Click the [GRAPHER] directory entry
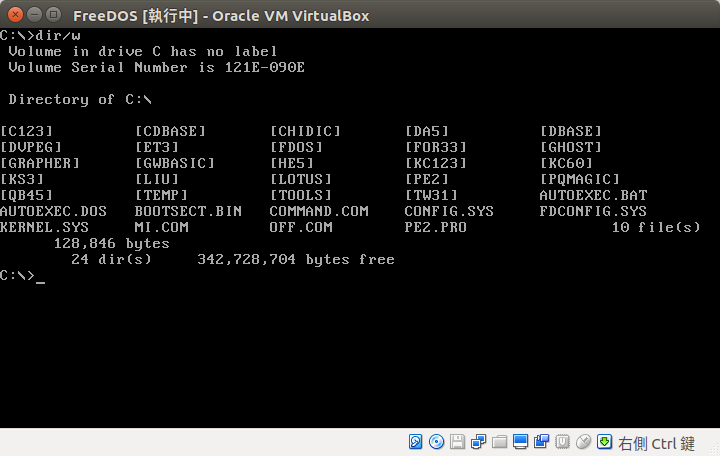This screenshot has height=456, width=720. point(40,163)
